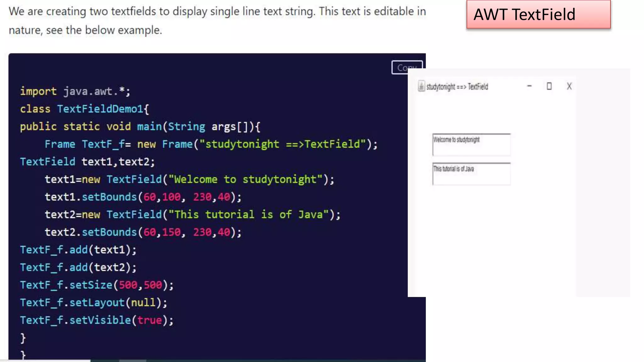Close the studytonight TextField window

click(x=569, y=86)
